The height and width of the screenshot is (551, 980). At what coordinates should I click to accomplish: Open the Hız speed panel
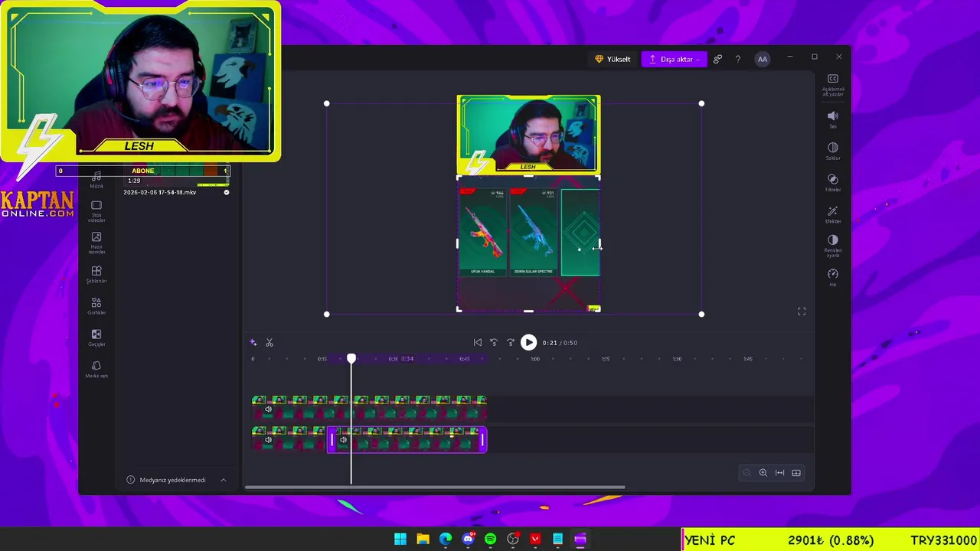coord(833,277)
